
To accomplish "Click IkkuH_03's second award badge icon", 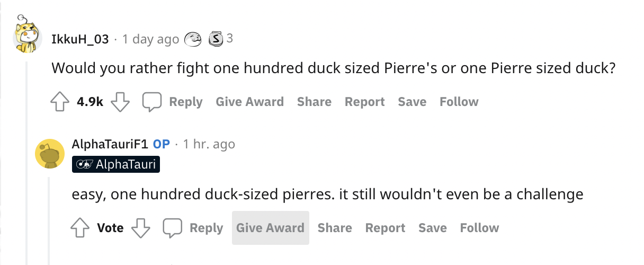I will point(216,39).
